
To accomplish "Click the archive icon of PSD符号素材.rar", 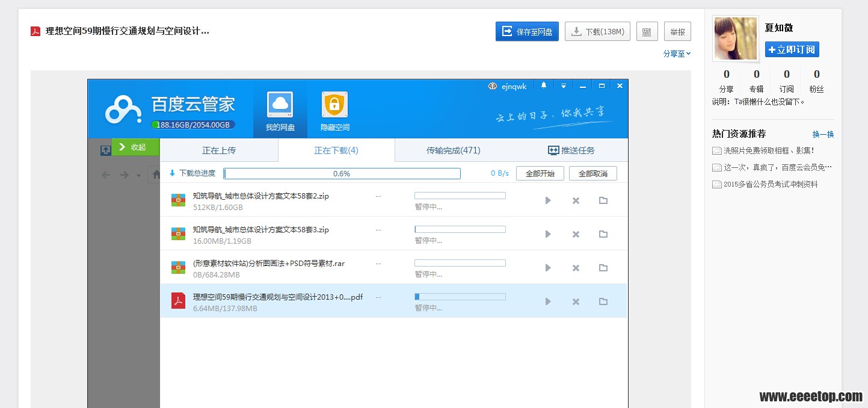I will point(178,268).
